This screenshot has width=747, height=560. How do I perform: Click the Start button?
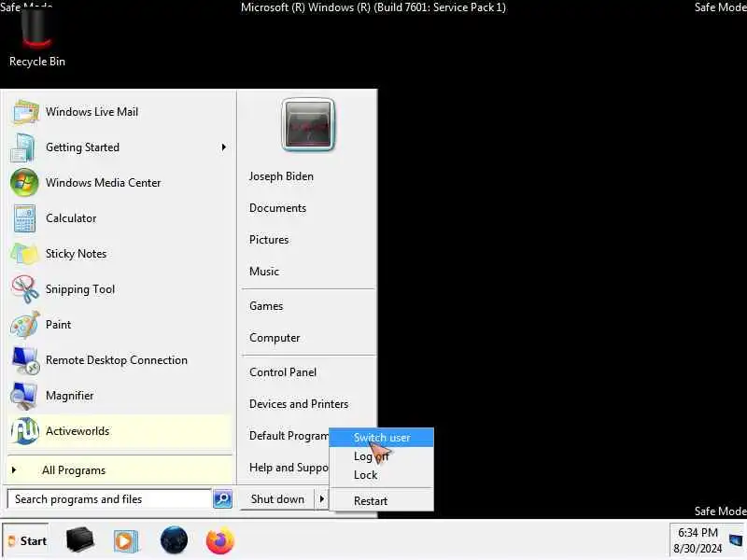pyautogui.click(x=27, y=541)
